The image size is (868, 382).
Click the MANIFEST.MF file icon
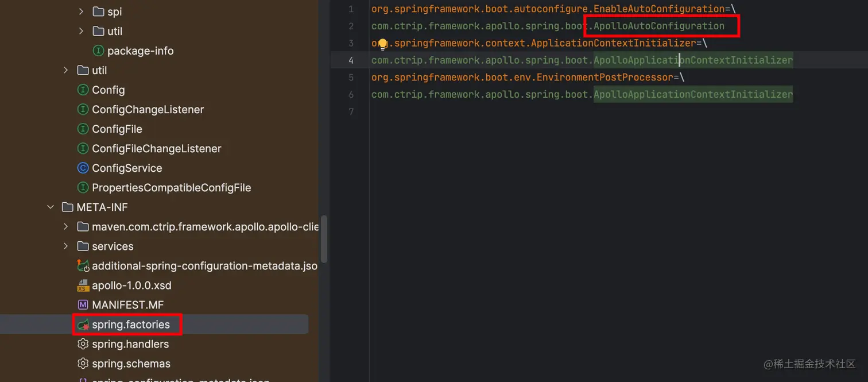tap(83, 305)
